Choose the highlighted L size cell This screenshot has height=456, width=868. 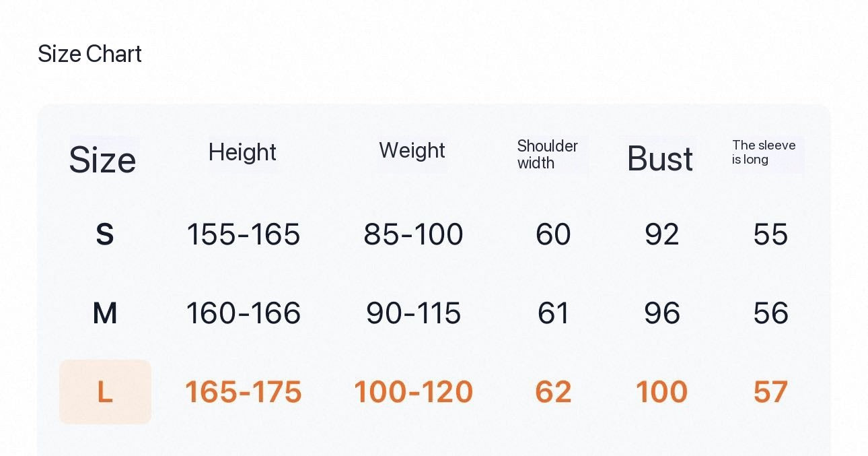point(105,392)
